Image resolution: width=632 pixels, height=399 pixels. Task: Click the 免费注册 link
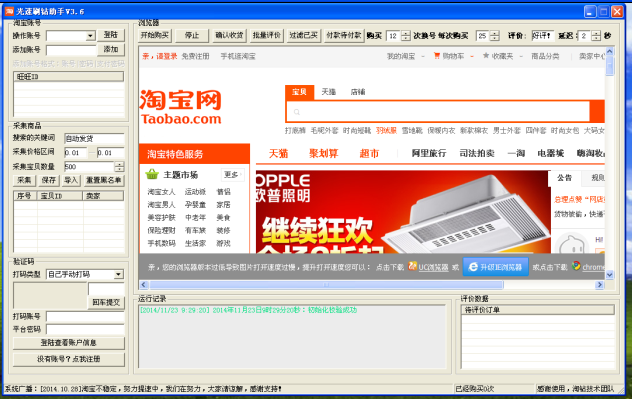coord(195,56)
